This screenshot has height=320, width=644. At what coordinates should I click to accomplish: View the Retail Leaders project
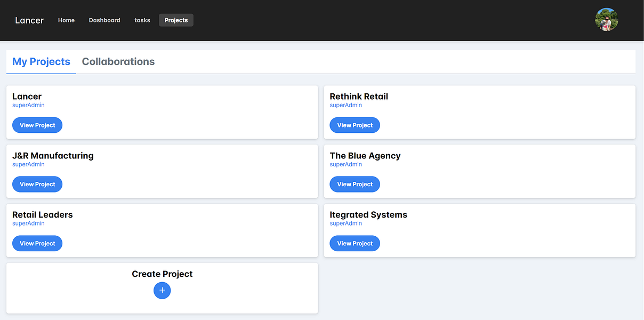tap(37, 244)
